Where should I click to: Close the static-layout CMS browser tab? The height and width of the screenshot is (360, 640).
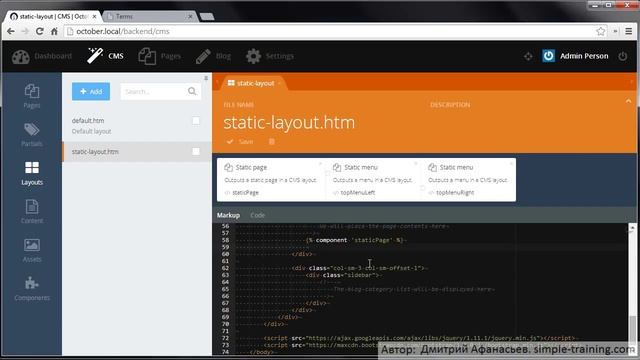click(x=94, y=16)
